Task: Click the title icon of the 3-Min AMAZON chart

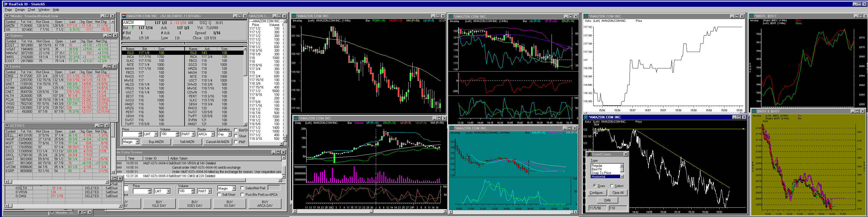Action: coord(451,16)
